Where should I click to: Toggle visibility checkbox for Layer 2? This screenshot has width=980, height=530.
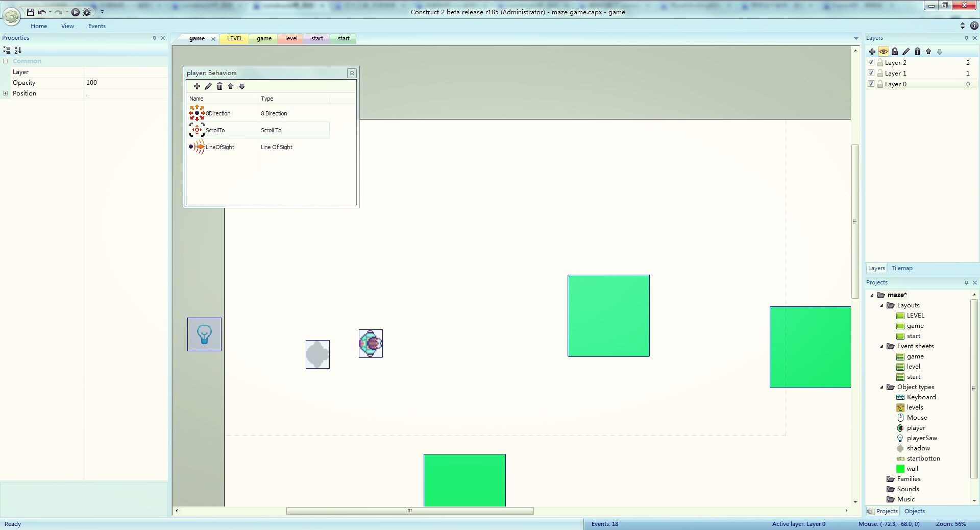pos(871,62)
